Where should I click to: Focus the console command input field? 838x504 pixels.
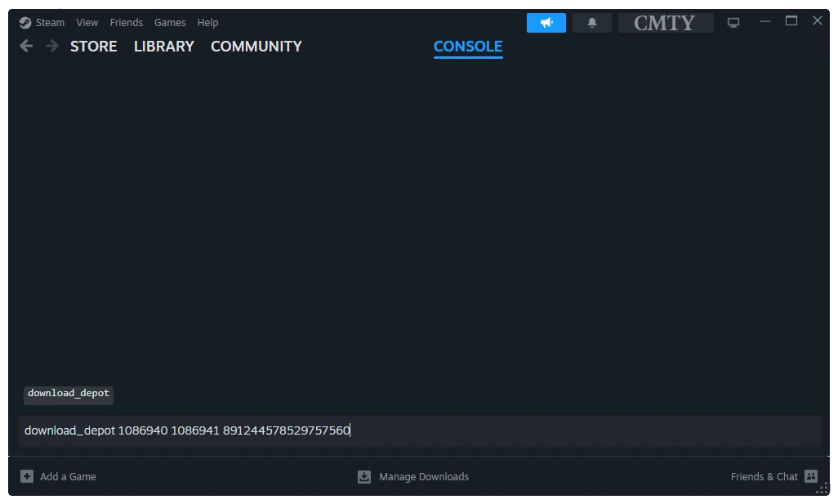pos(420,430)
